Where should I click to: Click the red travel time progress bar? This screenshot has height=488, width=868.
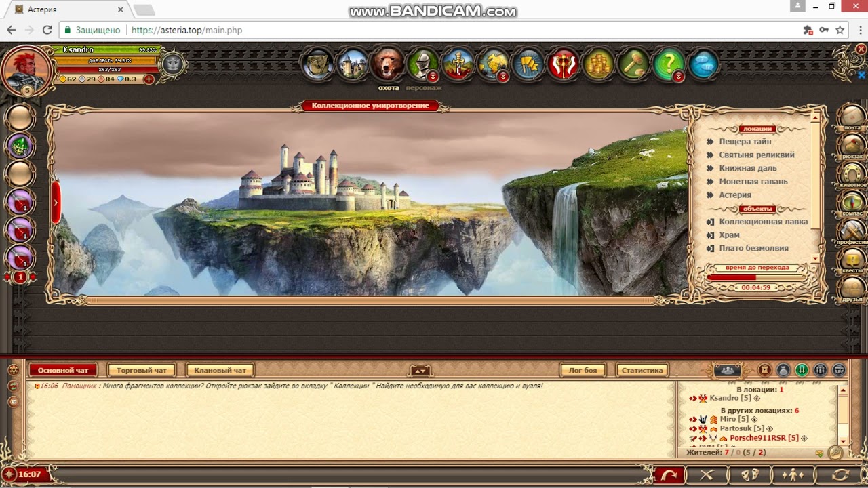tap(756, 277)
